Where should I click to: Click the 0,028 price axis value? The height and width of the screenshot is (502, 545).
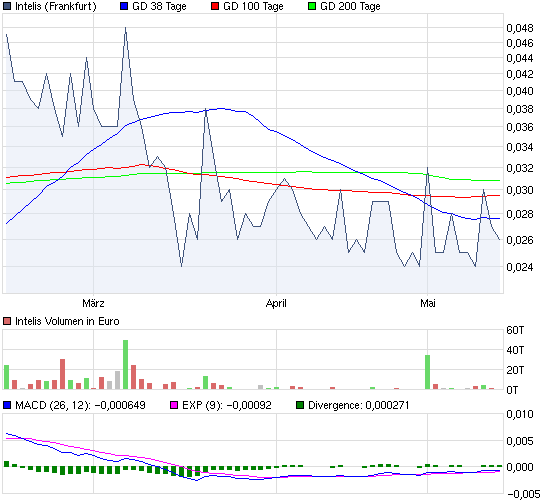click(x=520, y=214)
